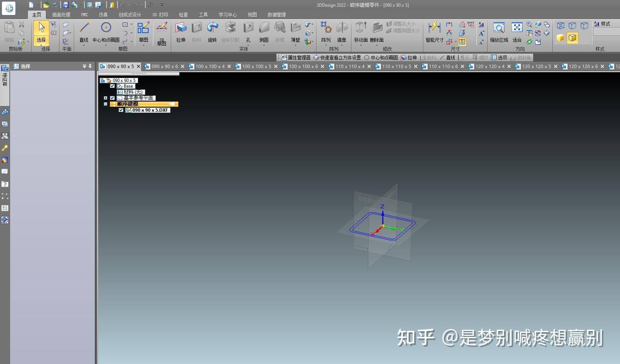The image size is (620, 364).
Task: Activate the 智能尺寸 Smart Dimension tool
Action: [x=434, y=33]
